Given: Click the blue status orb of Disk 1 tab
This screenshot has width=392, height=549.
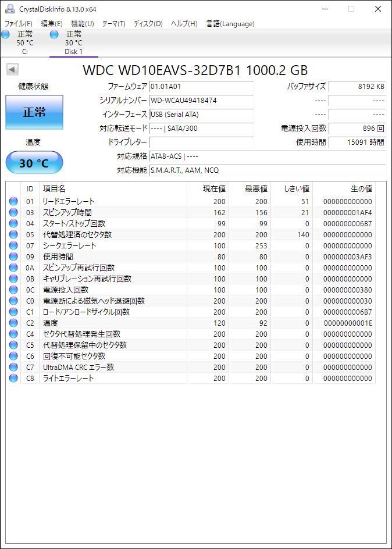Looking at the screenshot, I should (x=54, y=34).
